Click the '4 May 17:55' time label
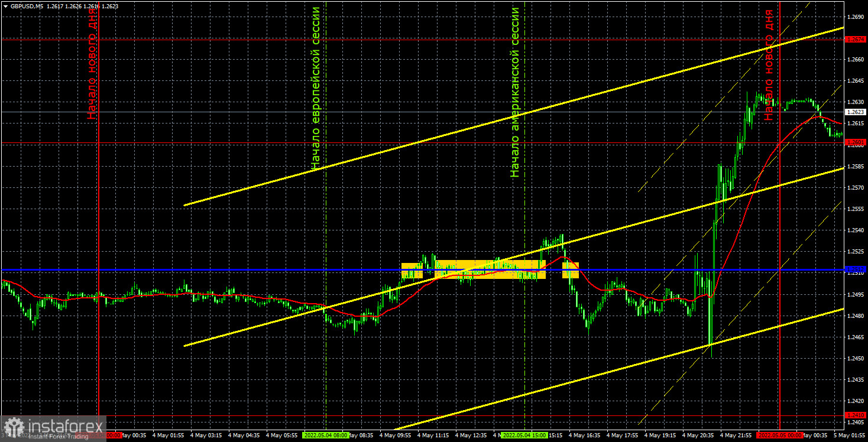Image resolution: width=868 pixels, height=442 pixels. coord(623,435)
